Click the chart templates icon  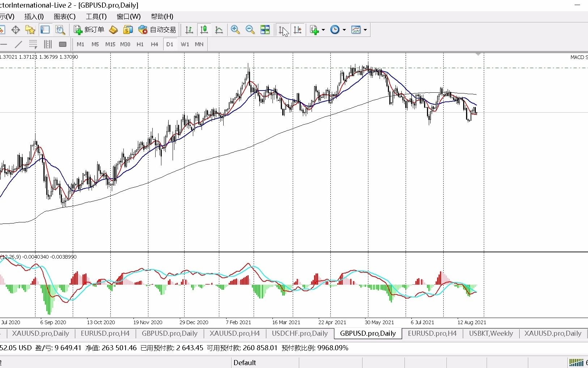pyautogui.click(x=356, y=30)
